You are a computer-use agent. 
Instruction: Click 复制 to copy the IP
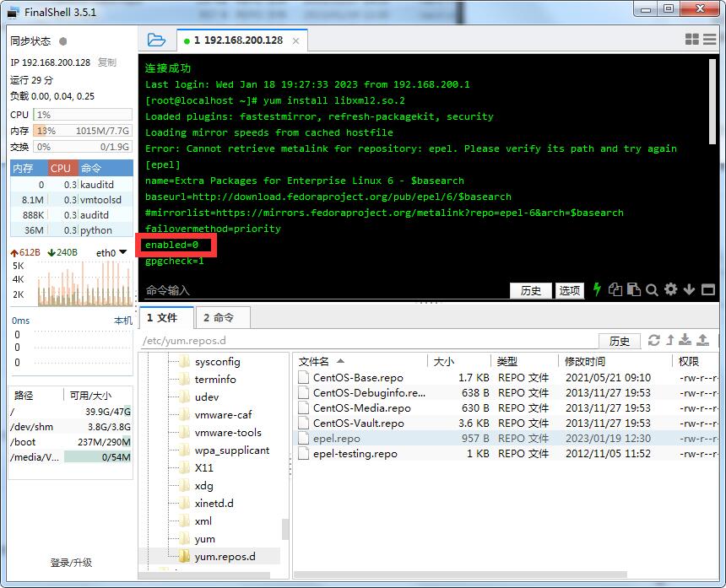(x=107, y=62)
